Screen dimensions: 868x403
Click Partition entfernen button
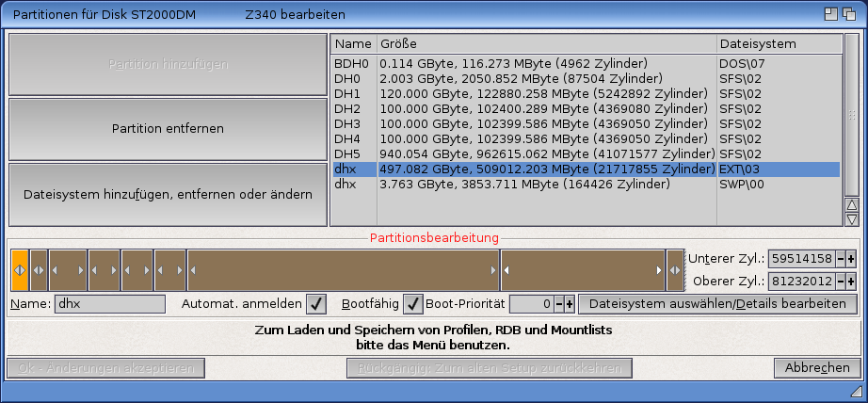point(168,129)
